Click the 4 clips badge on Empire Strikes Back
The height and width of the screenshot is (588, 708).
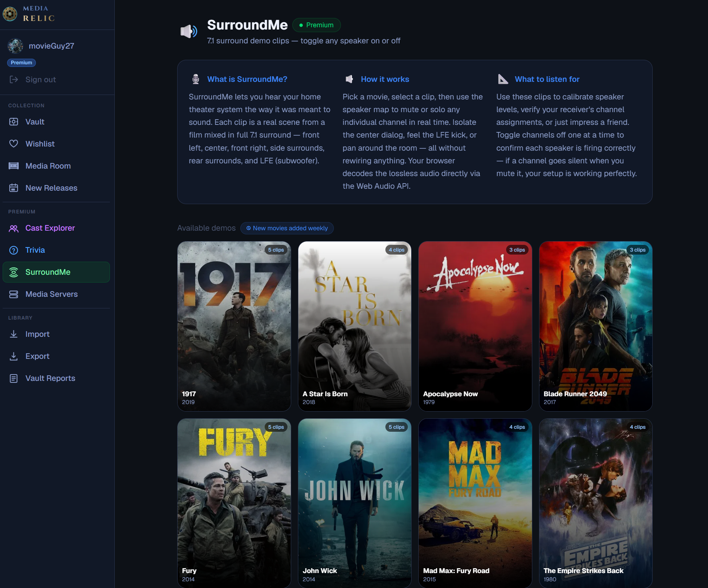(x=638, y=427)
